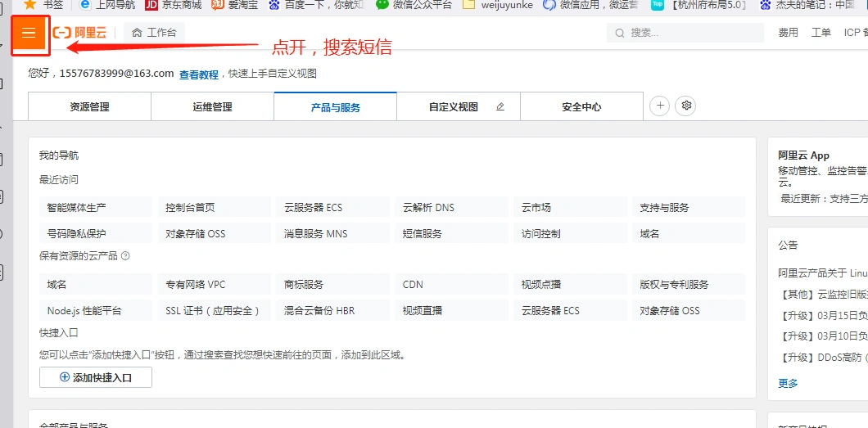
Task: Open 智能媒体生产
Action: point(96,207)
